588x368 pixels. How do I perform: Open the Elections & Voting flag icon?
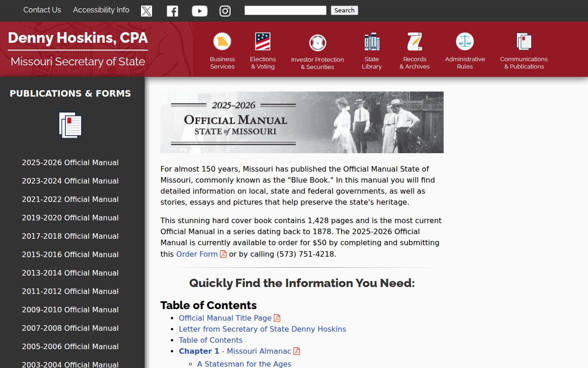pos(263,41)
